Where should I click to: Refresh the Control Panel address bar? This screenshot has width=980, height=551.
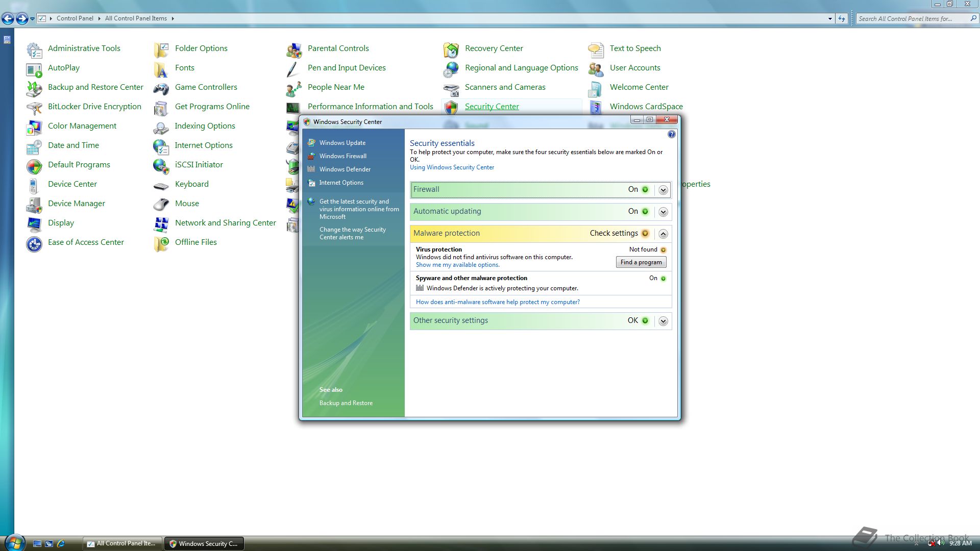[x=842, y=18]
